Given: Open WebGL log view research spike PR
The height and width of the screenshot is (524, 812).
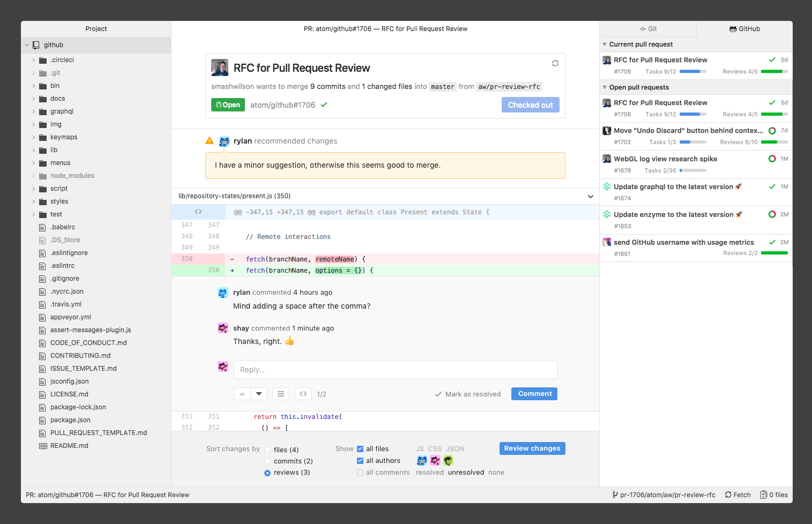Looking at the screenshot, I should click(696, 164).
